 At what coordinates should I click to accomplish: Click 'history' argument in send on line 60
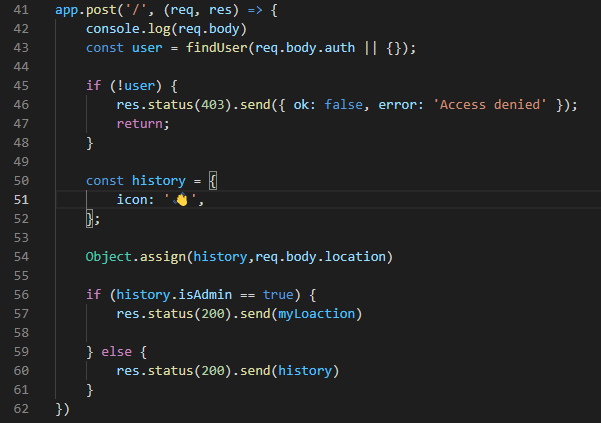coord(305,372)
